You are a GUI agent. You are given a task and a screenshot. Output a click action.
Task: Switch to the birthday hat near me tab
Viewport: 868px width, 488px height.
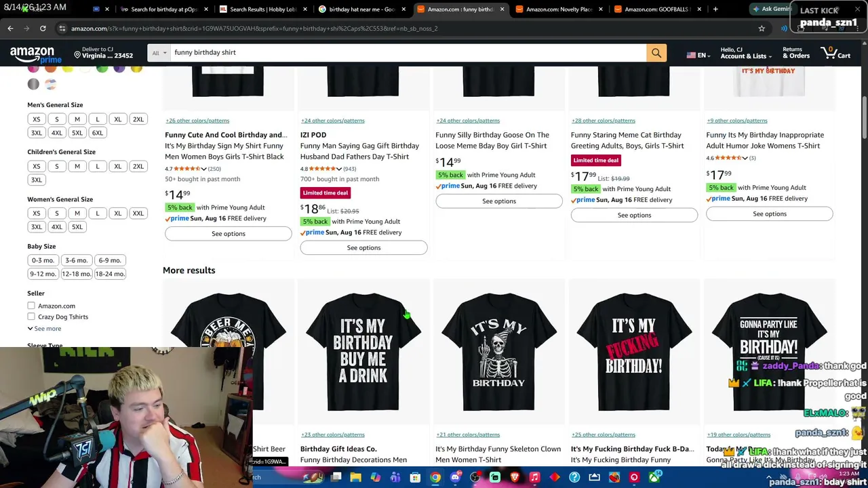coord(361,9)
